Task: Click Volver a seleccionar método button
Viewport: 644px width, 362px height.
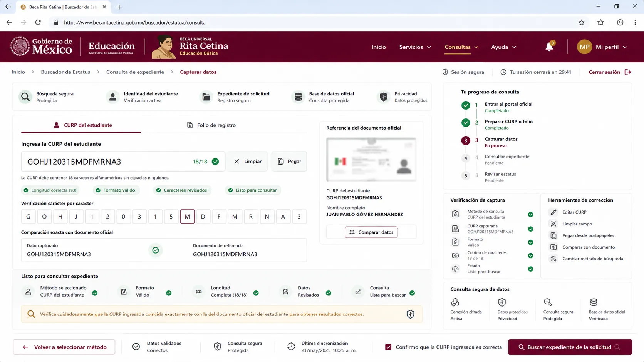Action: point(64,347)
